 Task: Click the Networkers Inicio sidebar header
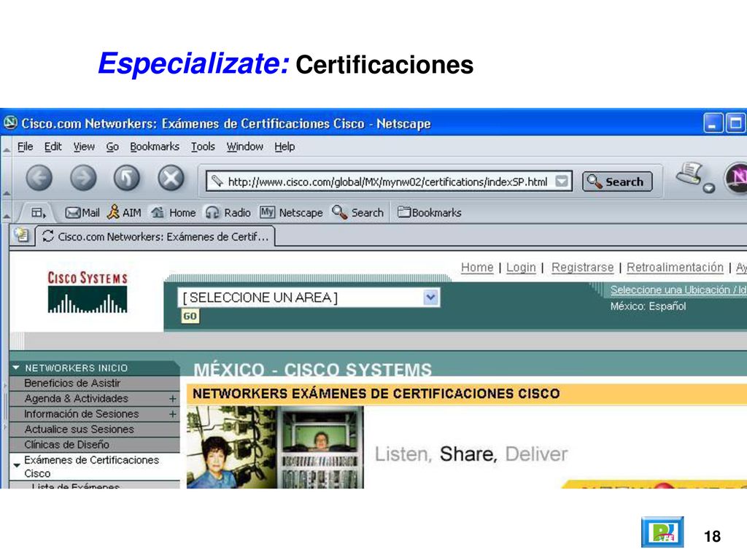tap(95, 367)
